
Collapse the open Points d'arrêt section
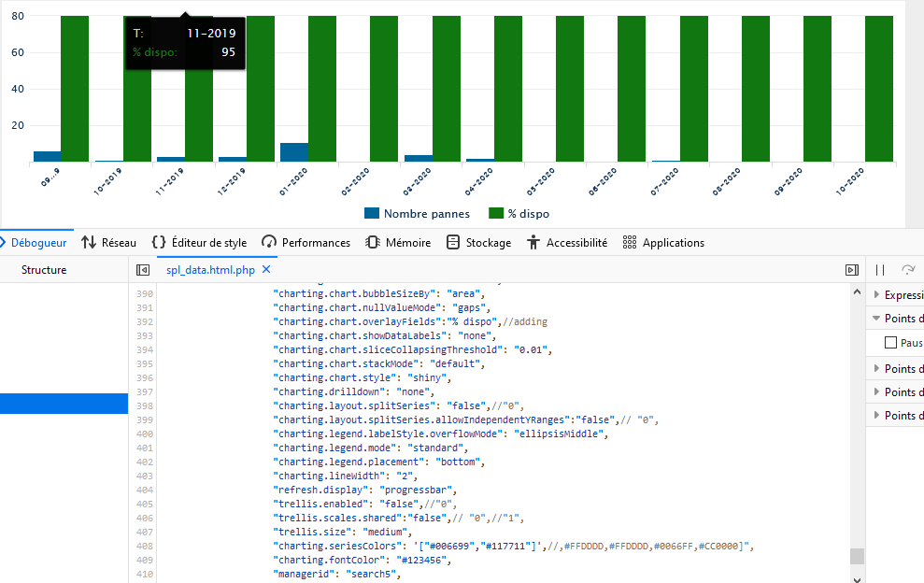click(886, 318)
